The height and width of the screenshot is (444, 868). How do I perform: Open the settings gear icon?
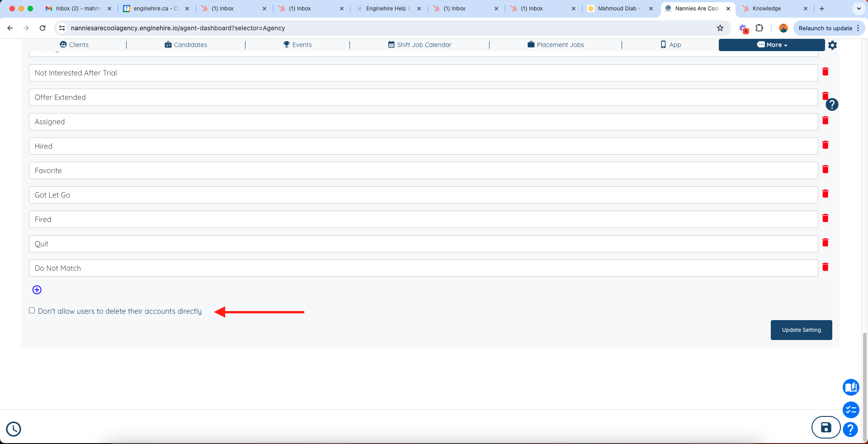(x=832, y=45)
